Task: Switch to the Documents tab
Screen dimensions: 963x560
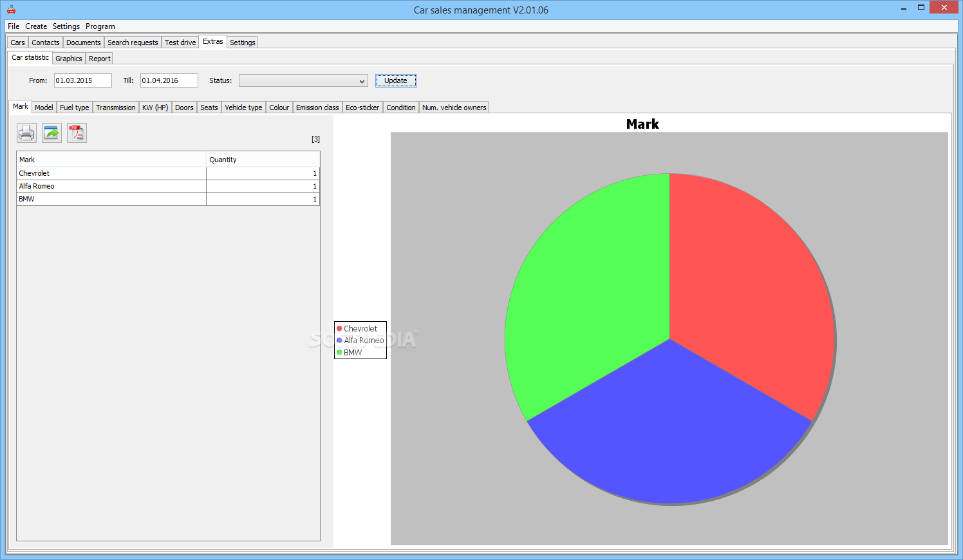Action: coord(84,42)
